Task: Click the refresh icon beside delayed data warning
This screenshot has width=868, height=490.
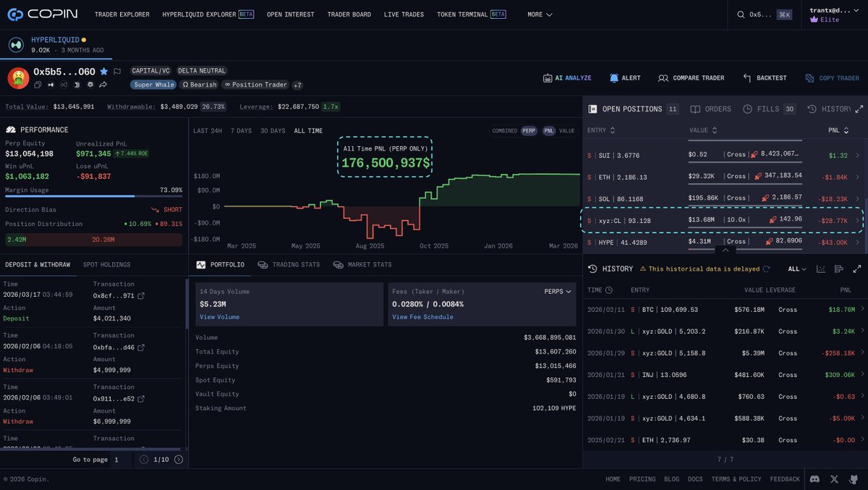Action: pyautogui.click(x=766, y=269)
